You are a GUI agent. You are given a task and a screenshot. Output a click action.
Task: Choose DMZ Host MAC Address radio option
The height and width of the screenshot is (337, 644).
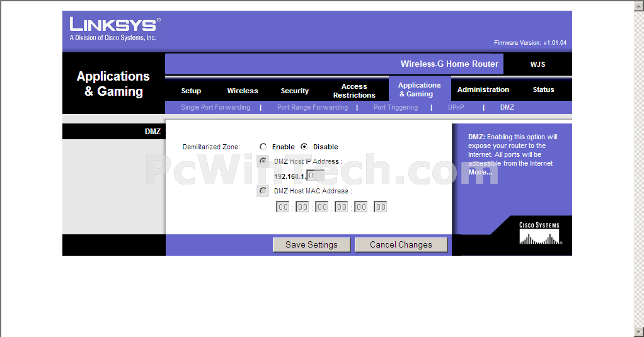tap(263, 191)
